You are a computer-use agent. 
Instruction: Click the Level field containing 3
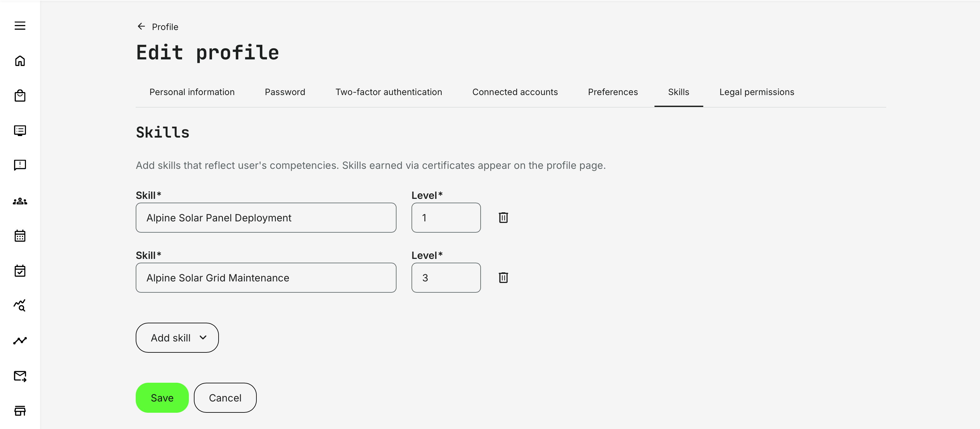pos(446,278)
